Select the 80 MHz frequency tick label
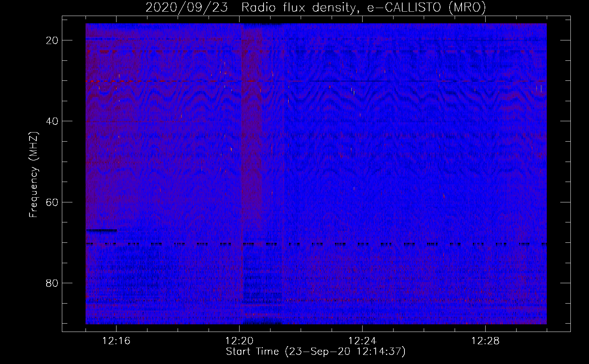Viewport: 589px width, 364px height. [52, 283]
